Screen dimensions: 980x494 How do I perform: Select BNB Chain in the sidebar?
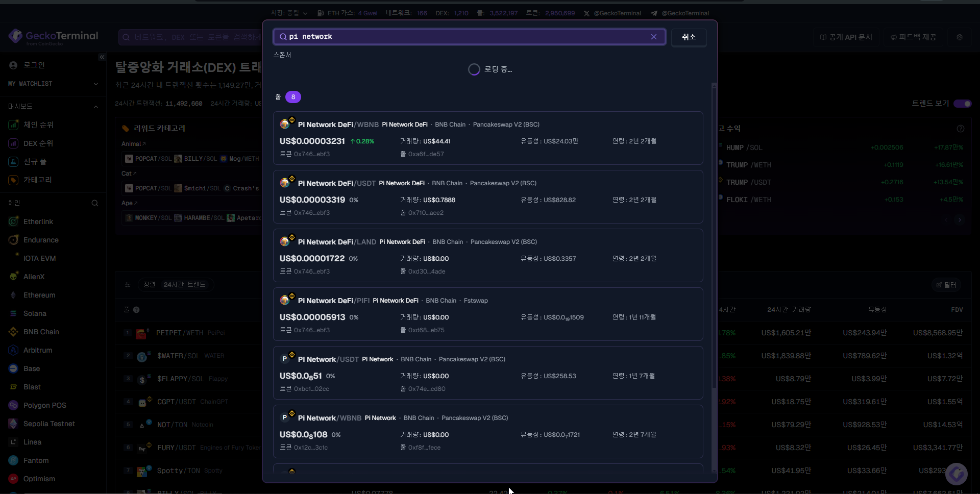34,332
